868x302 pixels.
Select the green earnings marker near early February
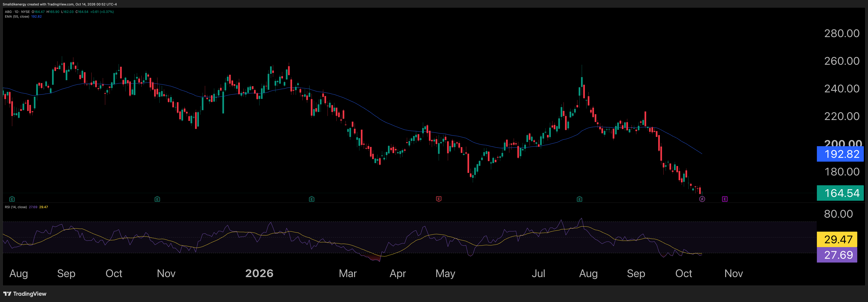pos(312,199)
